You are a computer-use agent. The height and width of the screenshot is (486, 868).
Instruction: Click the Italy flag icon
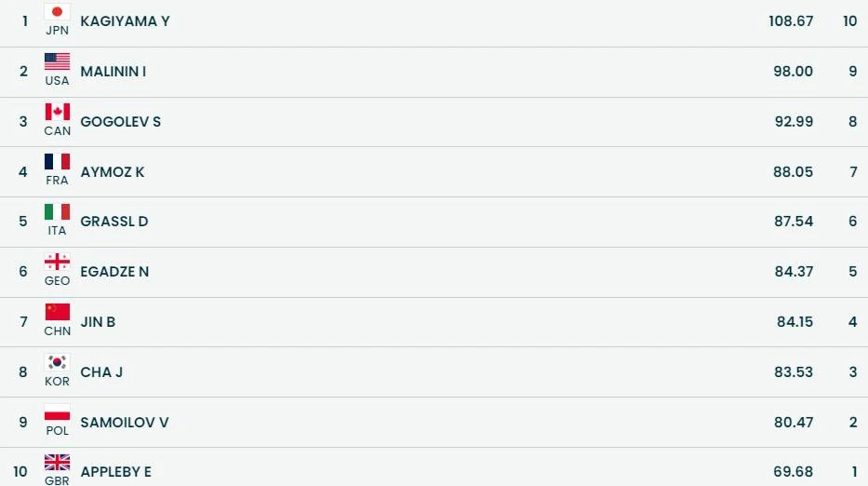pos(57,212)
